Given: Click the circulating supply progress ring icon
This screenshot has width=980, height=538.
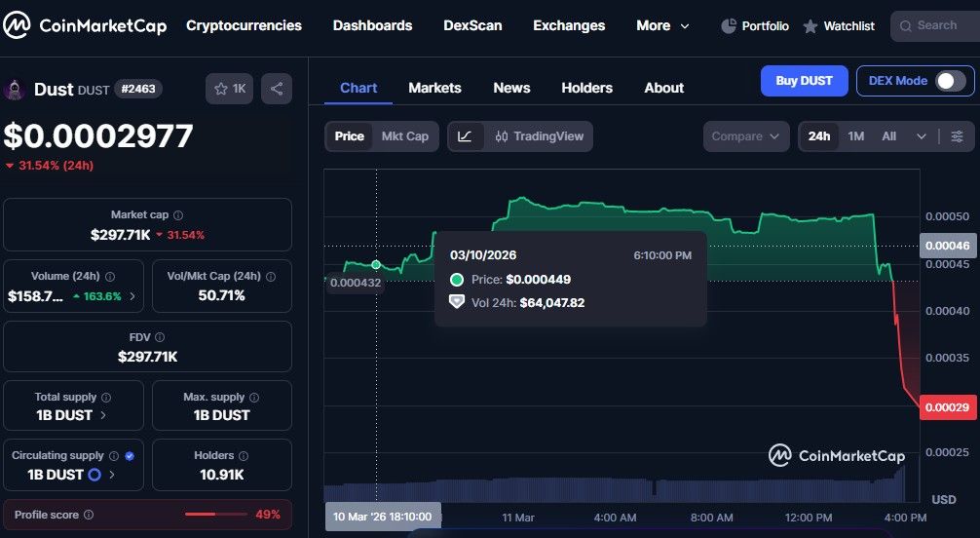Looking at the screenshot, I should [x=94, y=475].
